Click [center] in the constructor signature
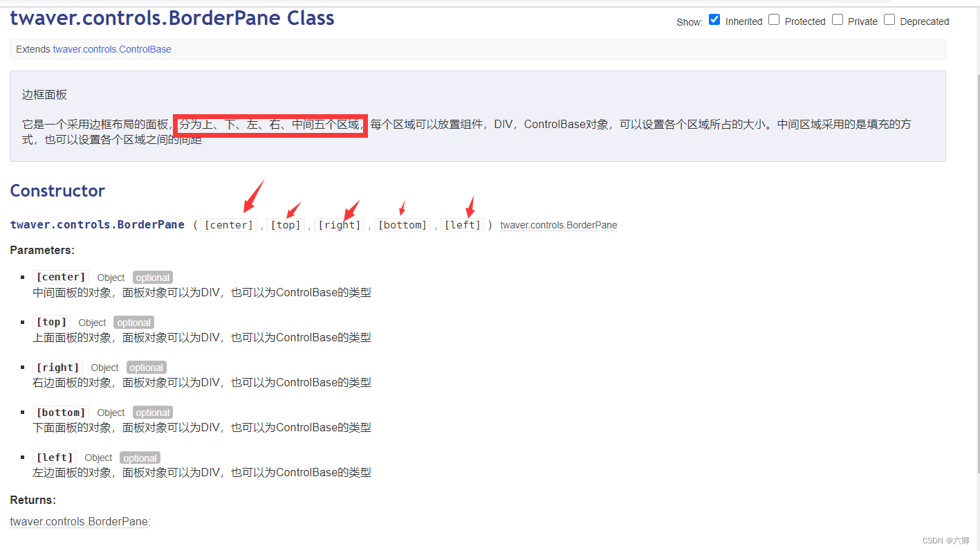 pos(229,225)
